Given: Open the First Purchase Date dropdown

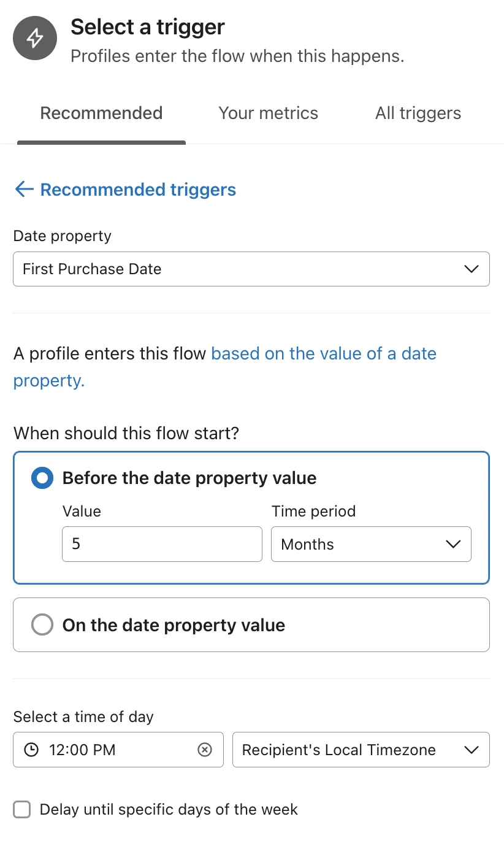Looking at the screenshot, I should tap(251, 269).
